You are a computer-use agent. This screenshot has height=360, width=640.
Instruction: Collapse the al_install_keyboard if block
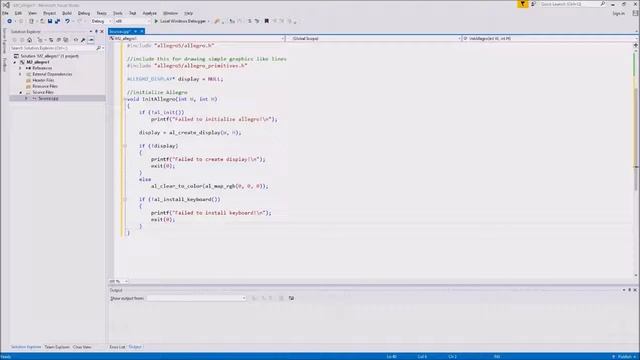coord(125,199)
